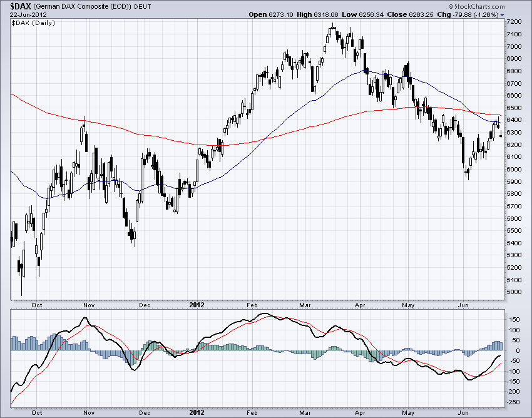Click the Low 6256.34 value
532x418 pixels.
pos(362,14)
